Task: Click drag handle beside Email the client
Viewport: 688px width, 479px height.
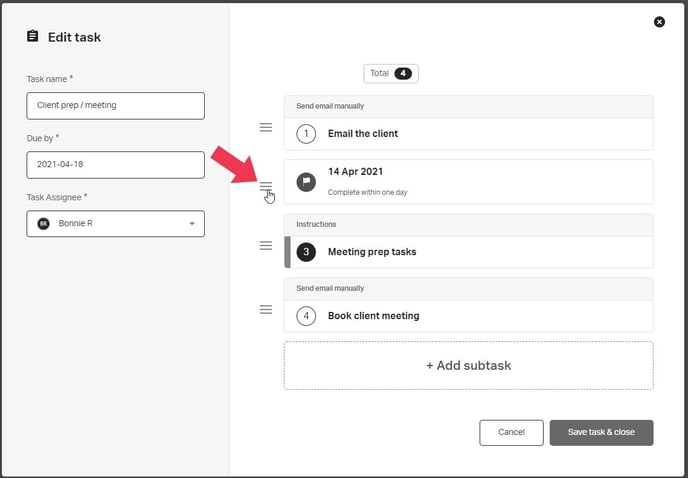Action: click(x=266, y=127)
